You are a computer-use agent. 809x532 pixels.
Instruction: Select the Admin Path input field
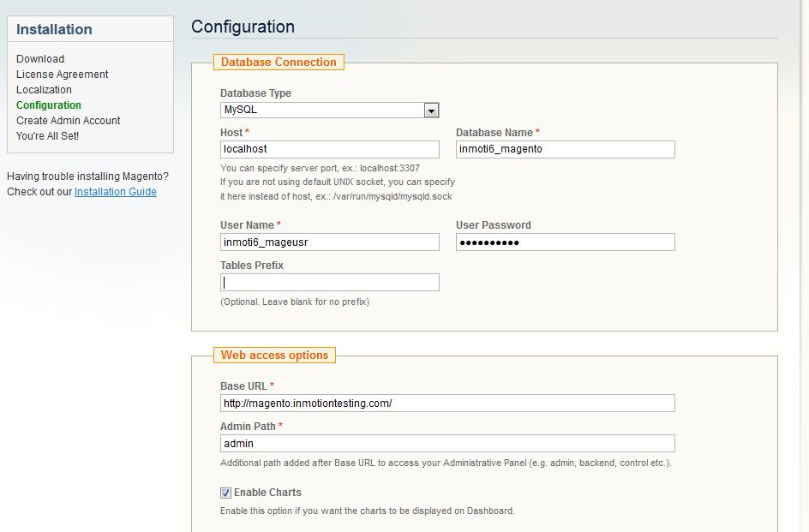pos(447,444)
